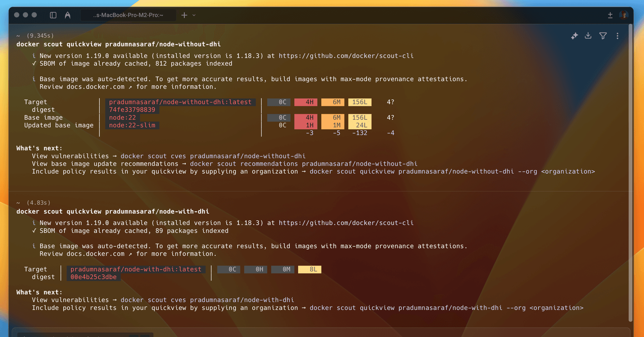The height and width of the screenshot is (337, 644).
Task: Select the MacBook-Pro-M2-Pro terminal tab
Action: coord(128,15)
